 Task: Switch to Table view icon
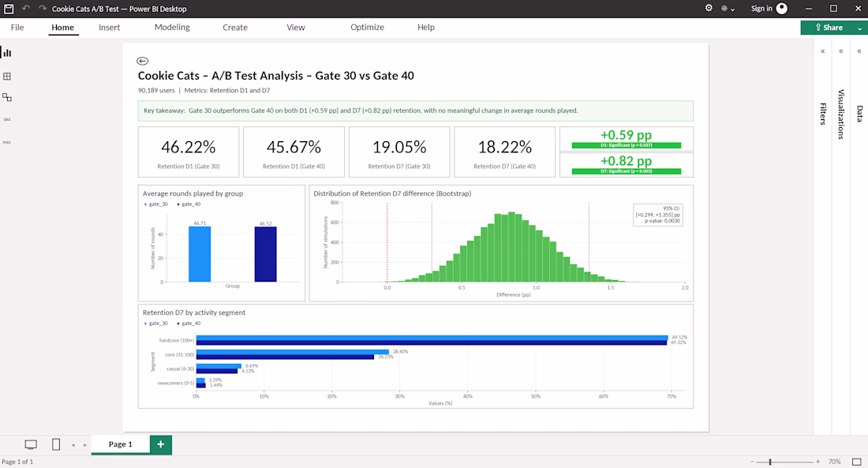(x=7, y=77)
